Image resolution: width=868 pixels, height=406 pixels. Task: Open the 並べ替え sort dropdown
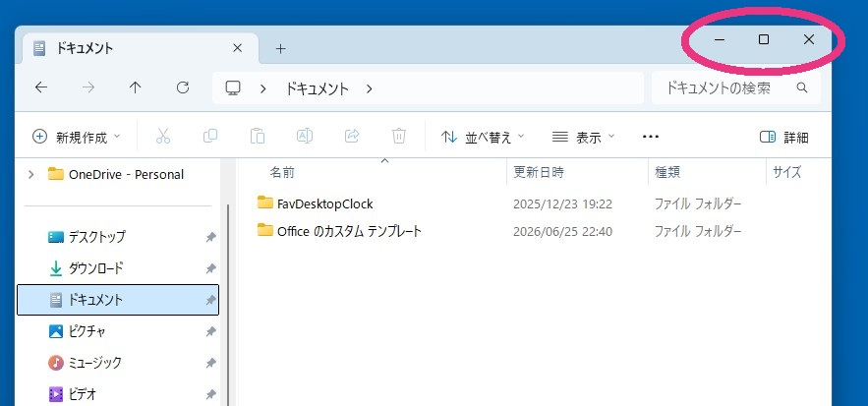click(x=484, y=137)
